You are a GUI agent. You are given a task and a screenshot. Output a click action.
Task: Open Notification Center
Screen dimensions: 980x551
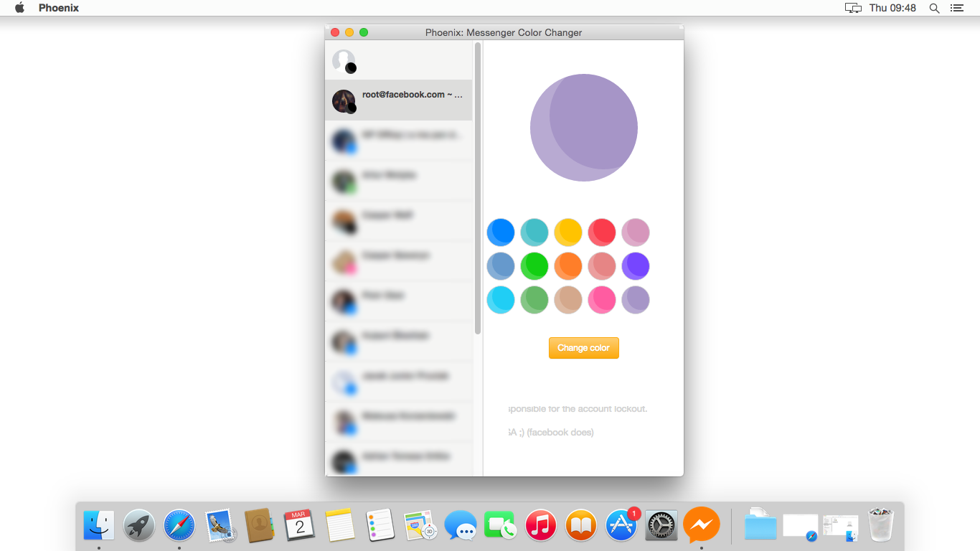956,8
